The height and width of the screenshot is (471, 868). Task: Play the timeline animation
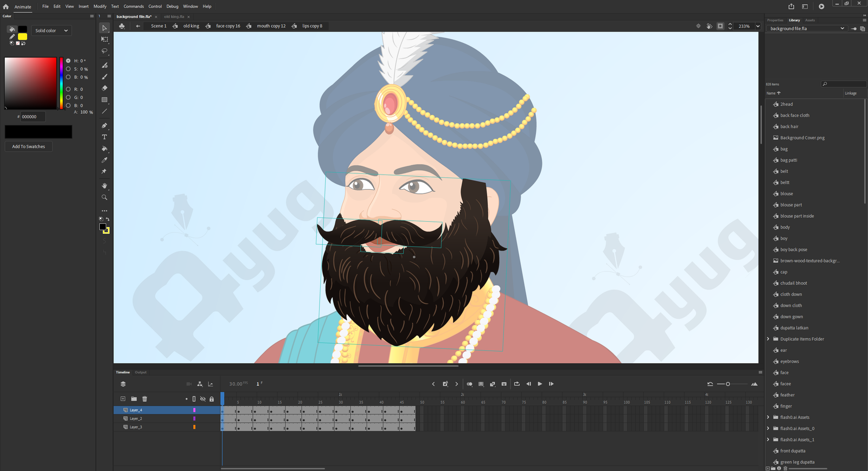[x=540, y=384]
